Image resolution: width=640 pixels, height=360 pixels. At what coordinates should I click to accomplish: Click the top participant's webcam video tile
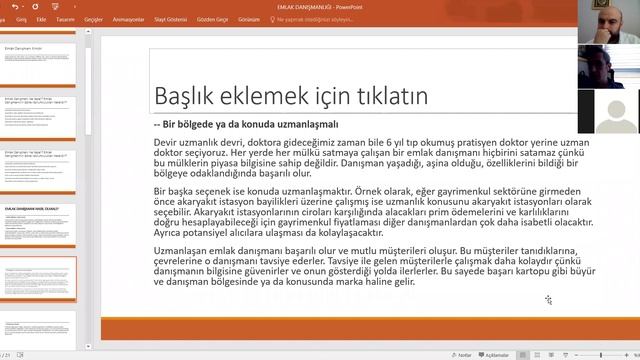(x=609, y=22)
